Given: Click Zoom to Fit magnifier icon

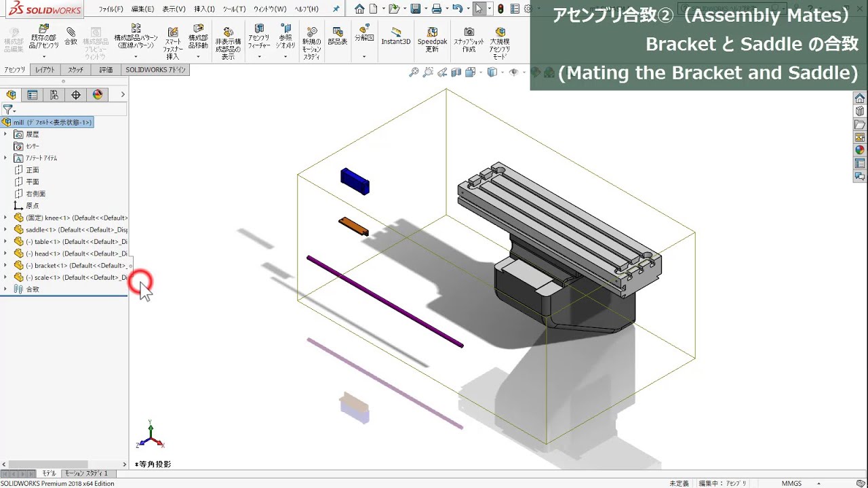Looking at the screenshot, I should click(x=414, y=73).
